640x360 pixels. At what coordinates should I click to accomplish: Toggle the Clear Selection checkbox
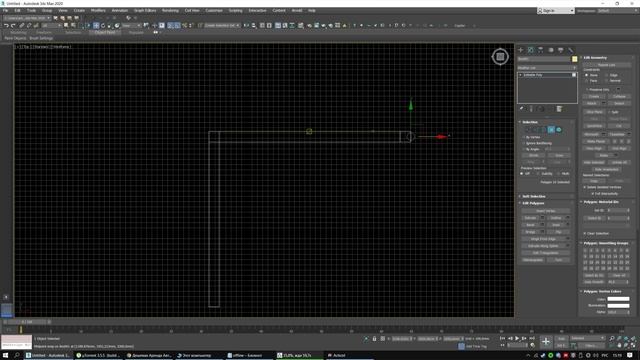585,233
